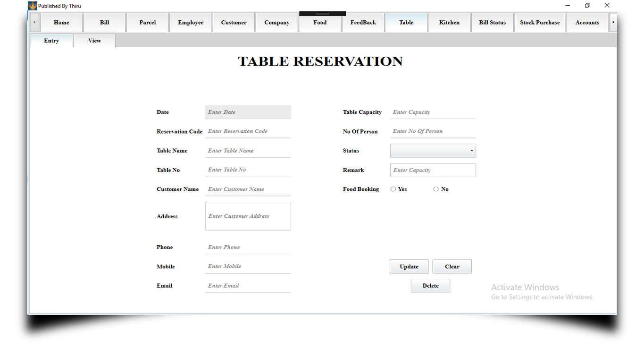Open the FeedBack tab
The image size is (644, 343).
[x=363, y=23]
